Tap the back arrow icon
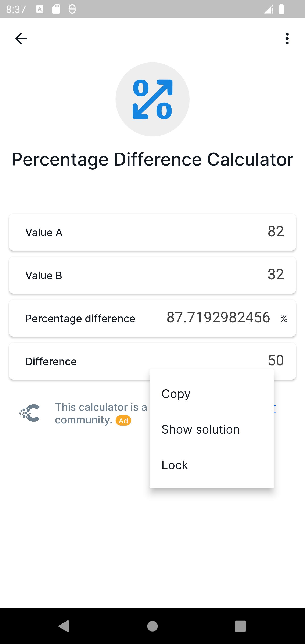 click(21, 39)
